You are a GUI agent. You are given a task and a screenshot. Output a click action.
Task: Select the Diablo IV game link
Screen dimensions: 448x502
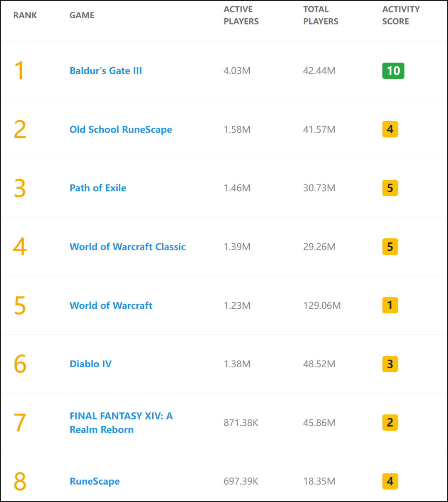tap(90, 364)
